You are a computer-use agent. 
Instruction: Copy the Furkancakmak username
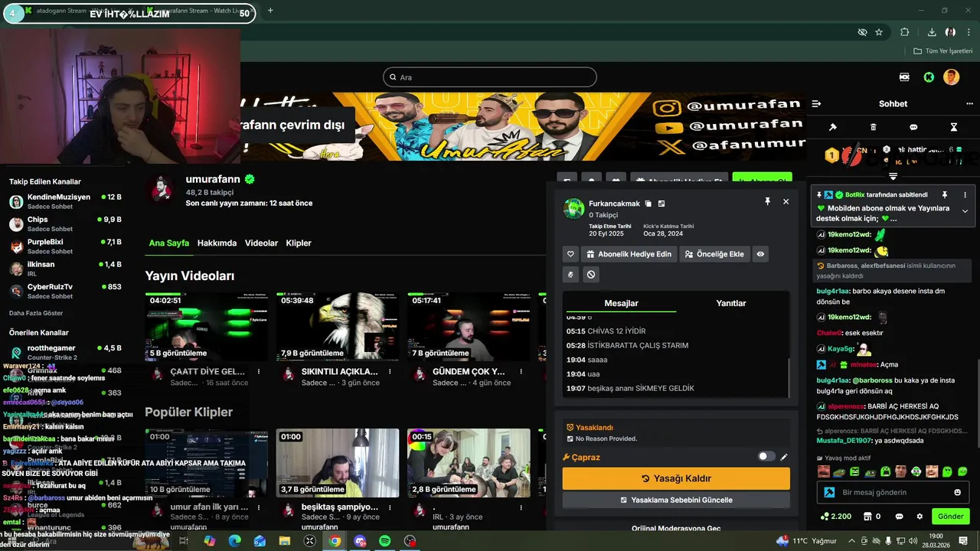[648, 204]
